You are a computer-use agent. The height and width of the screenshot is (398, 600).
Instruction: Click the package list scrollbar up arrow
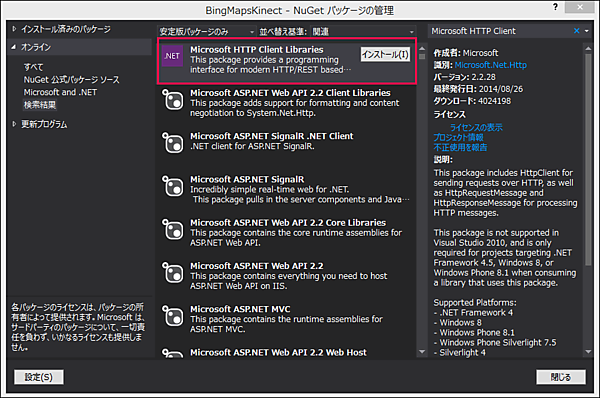(x=422, y=48)
